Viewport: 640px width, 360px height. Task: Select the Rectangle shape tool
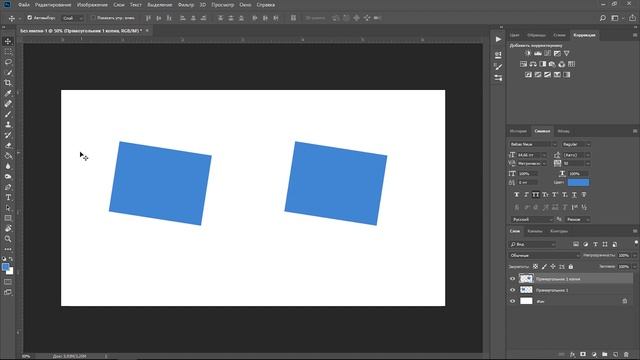8,218
